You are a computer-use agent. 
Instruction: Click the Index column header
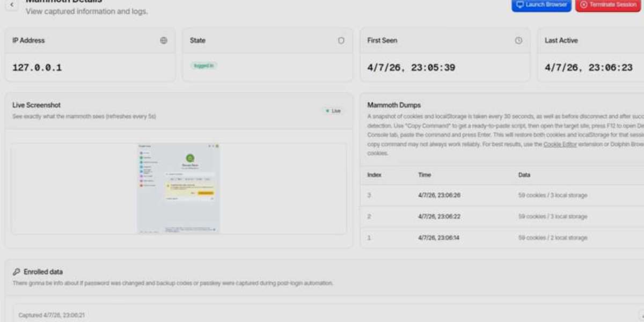pos(374,175)
